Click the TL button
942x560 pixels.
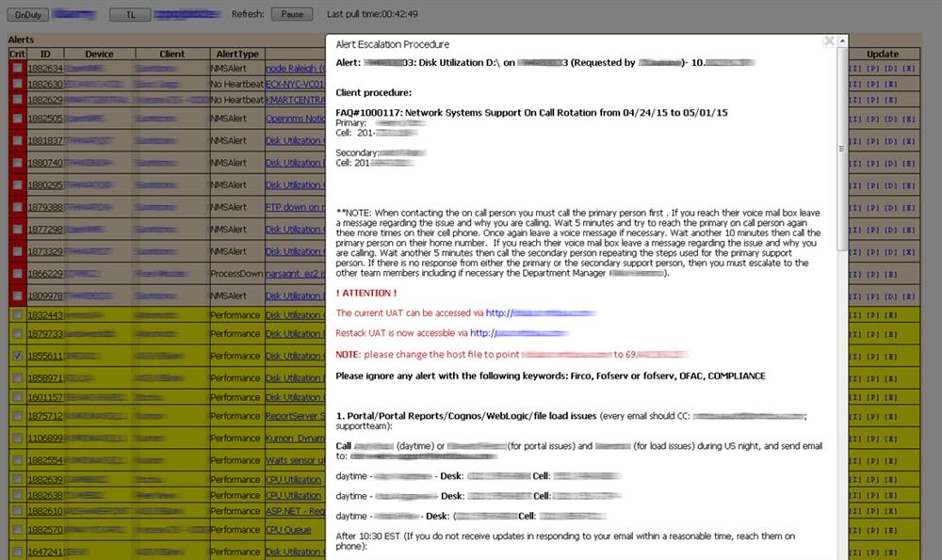[130, 14]
